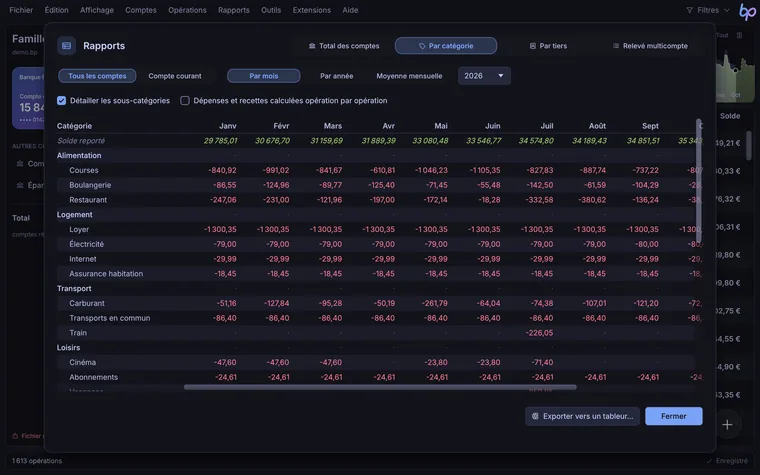The width and height of the screenshot is (760, 475).
Task: Select the Transports en commun row
Action: [376, 318]
